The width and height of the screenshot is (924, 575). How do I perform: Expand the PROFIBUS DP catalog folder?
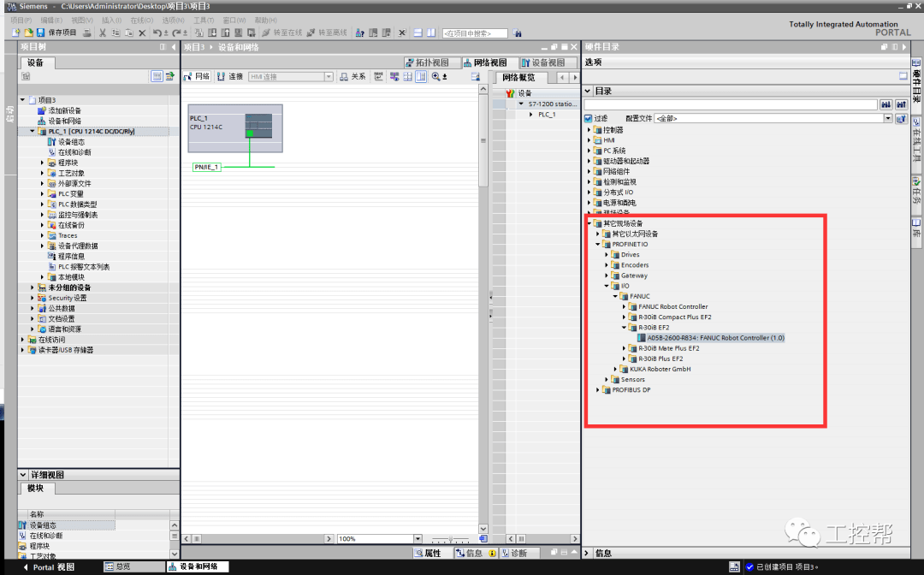(597, 390)
